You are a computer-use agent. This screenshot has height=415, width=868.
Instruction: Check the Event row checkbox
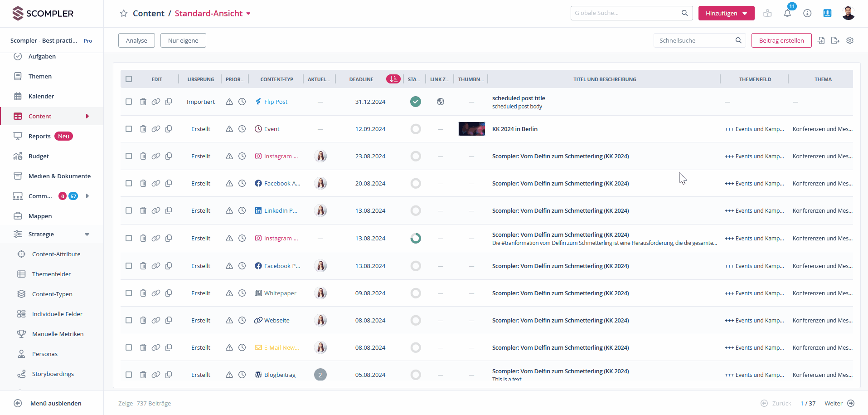(129, 129)
